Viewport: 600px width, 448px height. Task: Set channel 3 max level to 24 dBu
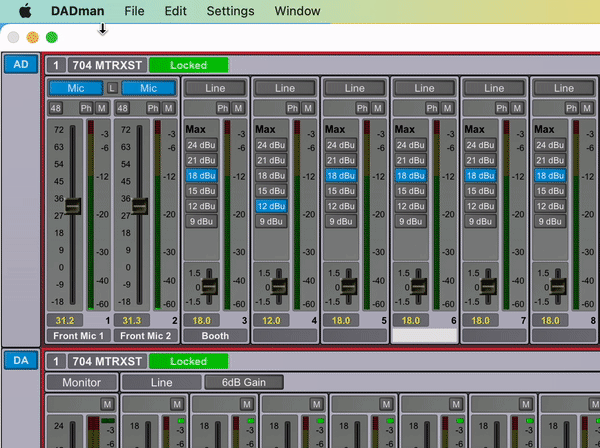[x=202, y=145]
